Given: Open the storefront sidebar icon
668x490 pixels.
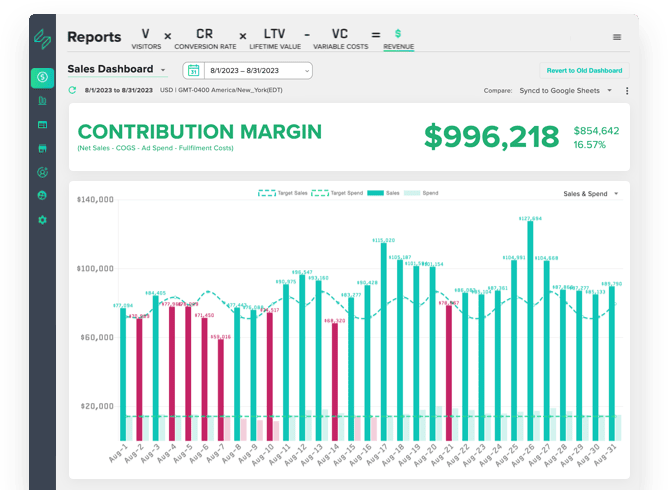Looking at the screenshot, I should click(42, 148).
